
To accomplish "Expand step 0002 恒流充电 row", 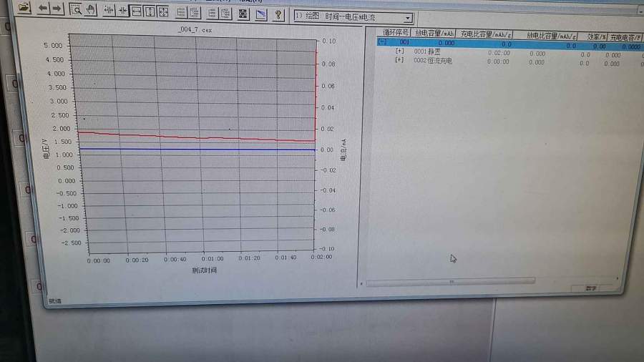I will click(399, 59).
